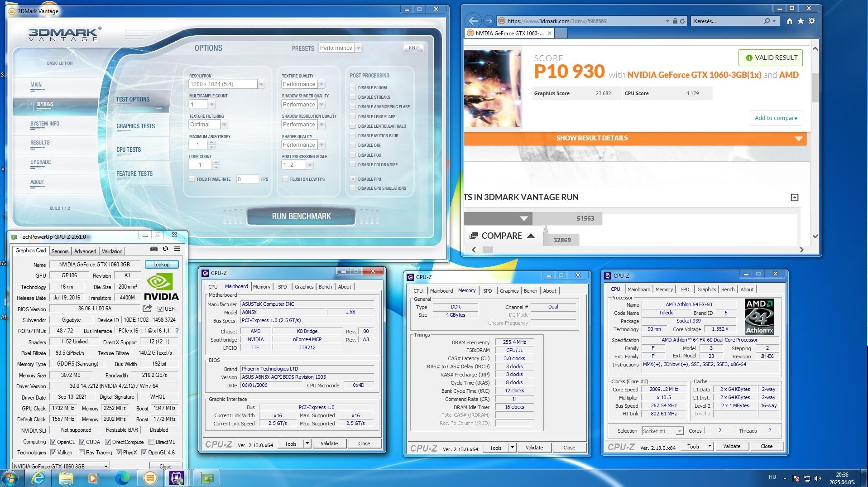Open the Texture Quality dropdown

pyautogui.click(x=321, y=84)
